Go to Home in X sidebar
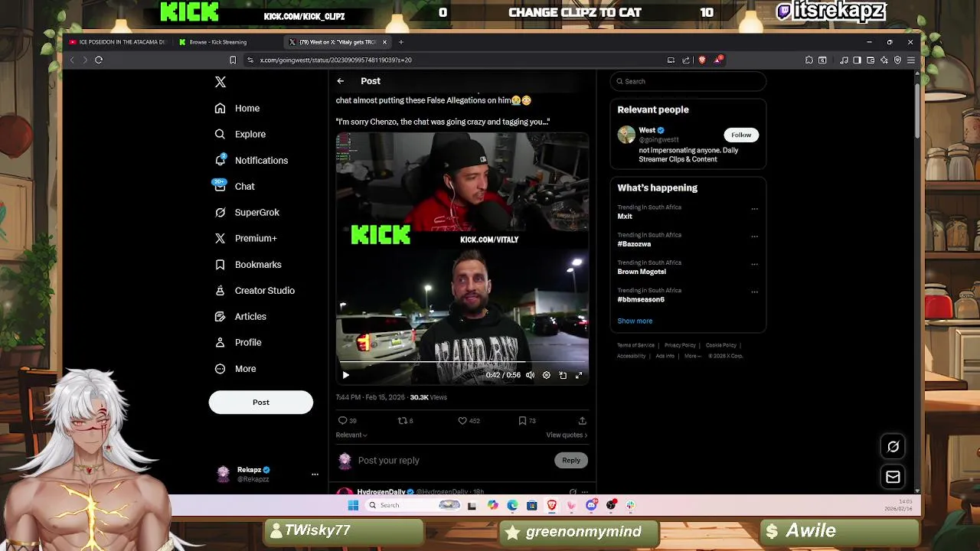The width and height of the screenshot is (980, 551). coord(237,108)
